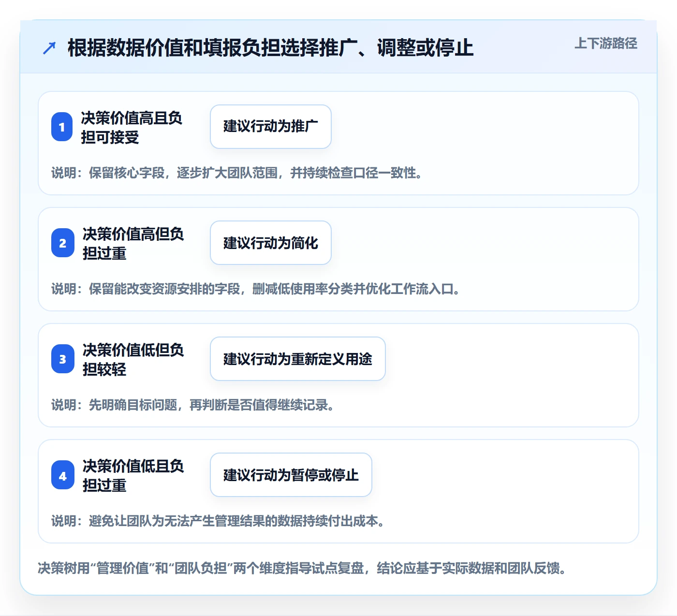Screen dimensions: 677x616
Task: Select the text 决策价值高但负担过重
Action: click(133, 244)
